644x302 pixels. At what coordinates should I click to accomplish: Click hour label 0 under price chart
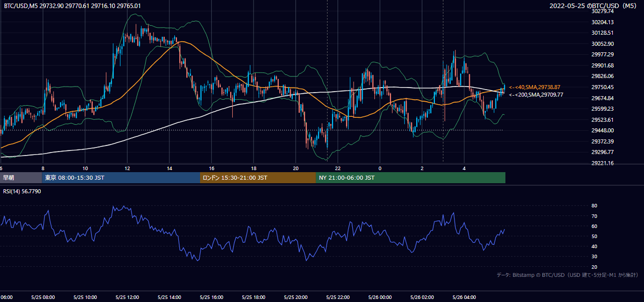tap(380, 168)
